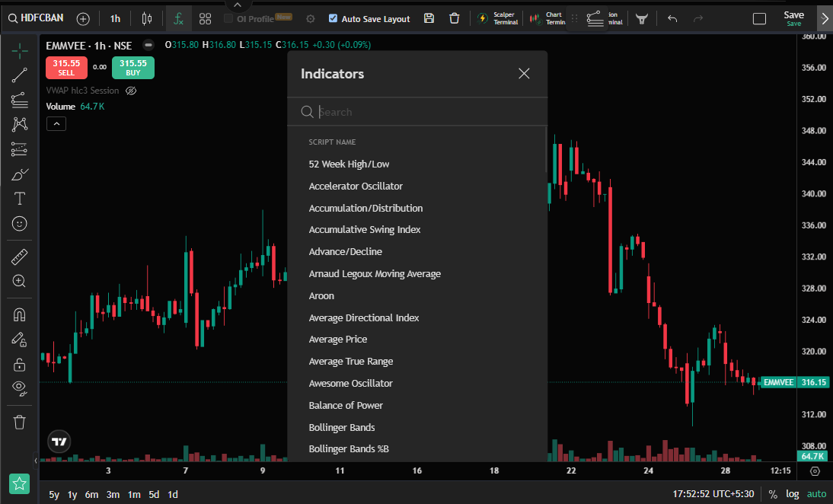Collapse the top toolbar chevron
The width and height of the screenshot is (833, 504).
pyautogui.click(x=238, y=5)
